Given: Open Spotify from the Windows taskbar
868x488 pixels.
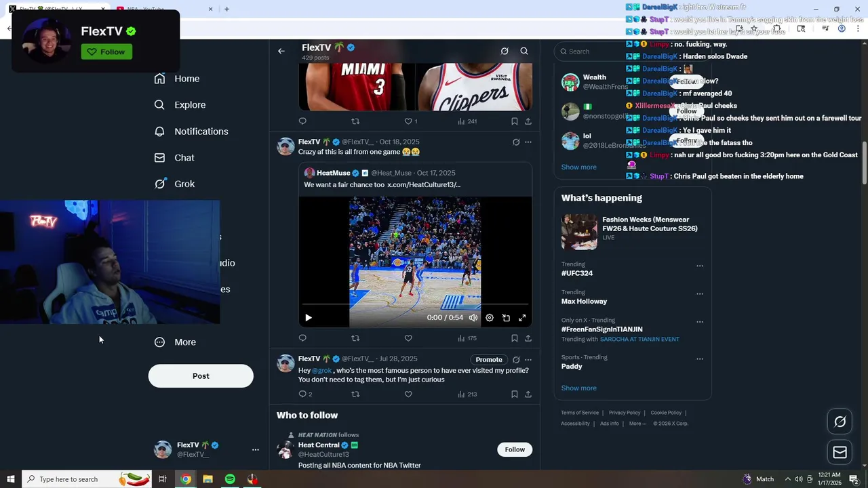Looking at the screenshot, I should pos(230,479).
